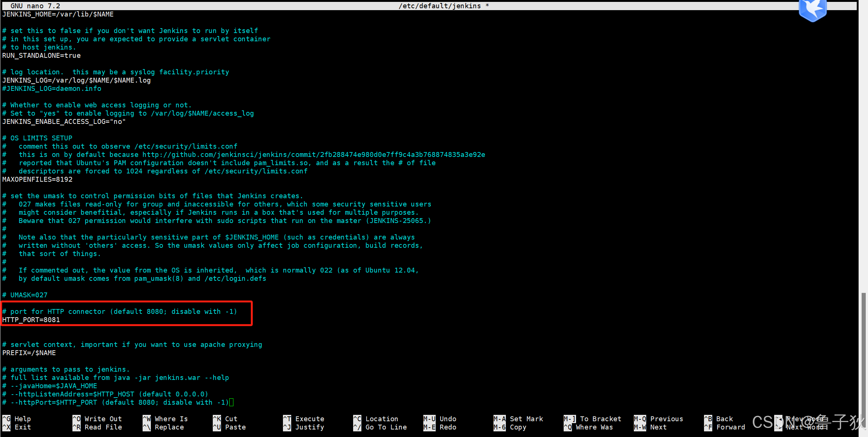Screen dimensions: 868x437
Task: Click the MAXOPENFILES=8192 line
Action: [37, 179]
